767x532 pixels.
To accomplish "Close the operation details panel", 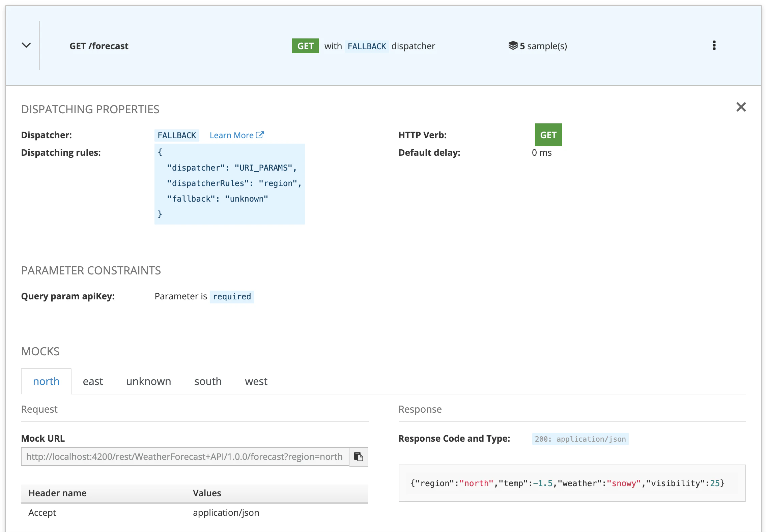I will (x=741, y=107).
